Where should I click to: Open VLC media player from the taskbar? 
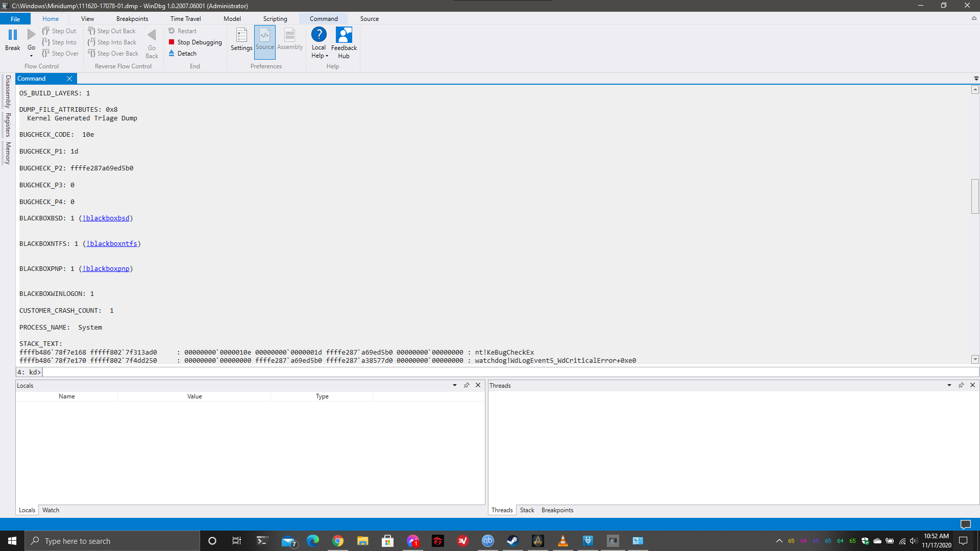tap(562, 541)
